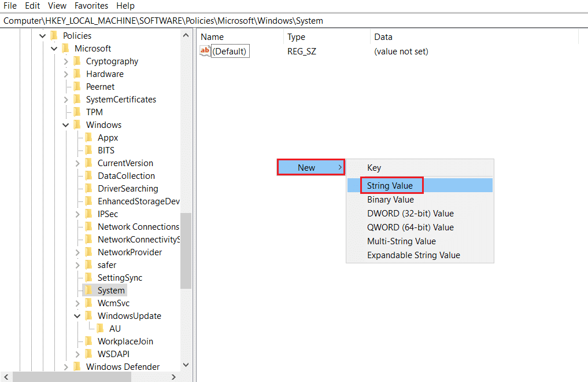The height and width of the screenshot is (382, 588).
Task: Expand the Cryptography key
Action: point(66,61)
